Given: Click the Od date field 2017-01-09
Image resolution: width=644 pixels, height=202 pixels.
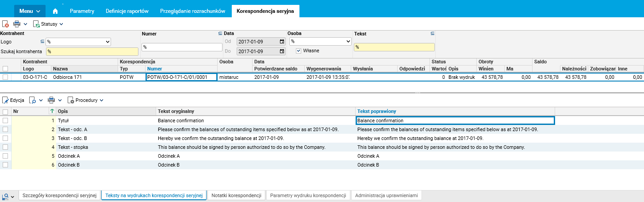Looking at the screenshot, I should (261, 42).
